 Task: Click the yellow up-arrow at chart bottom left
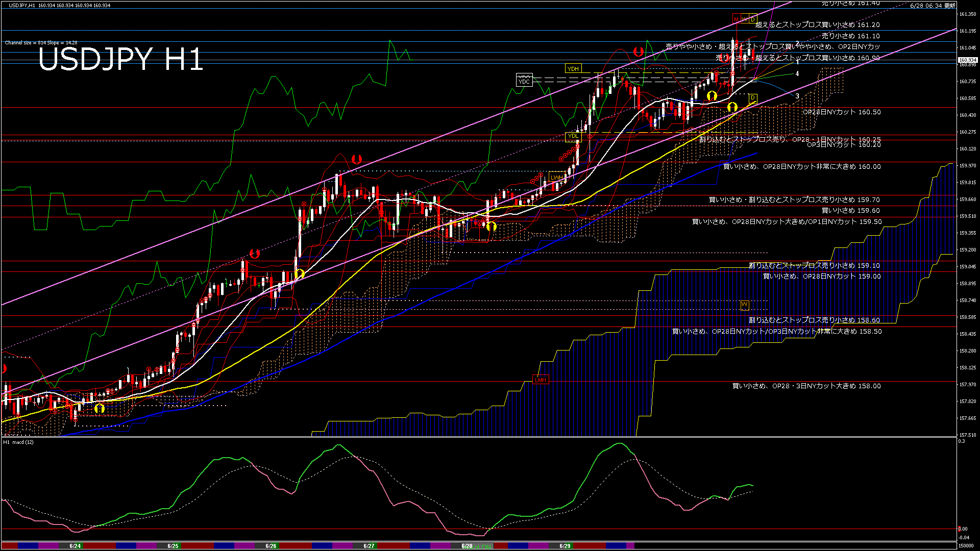point(99,408)
